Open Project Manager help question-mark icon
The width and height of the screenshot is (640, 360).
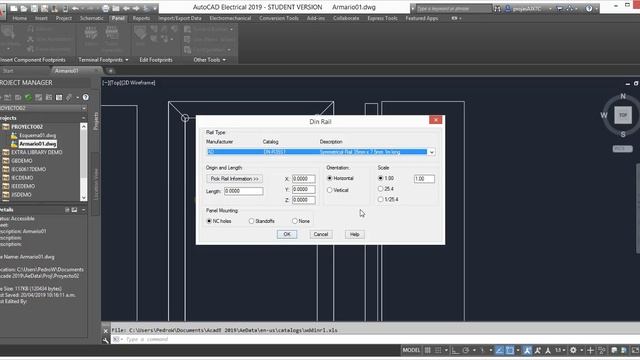tap(85, 97)
